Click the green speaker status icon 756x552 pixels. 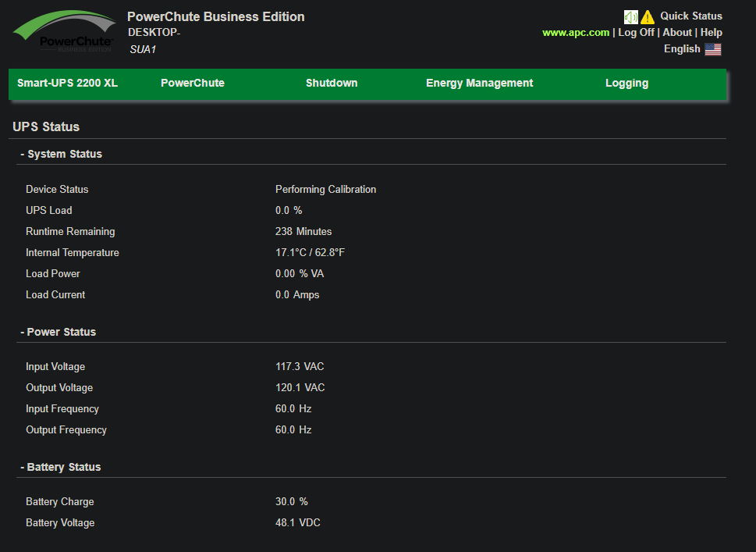point(630,16)
